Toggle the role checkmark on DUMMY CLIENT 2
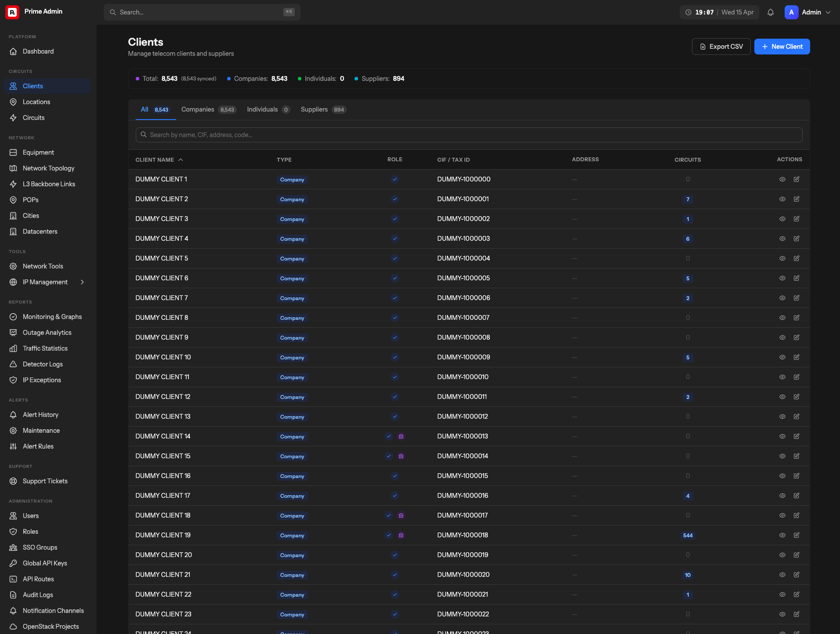 click(395, 199)
